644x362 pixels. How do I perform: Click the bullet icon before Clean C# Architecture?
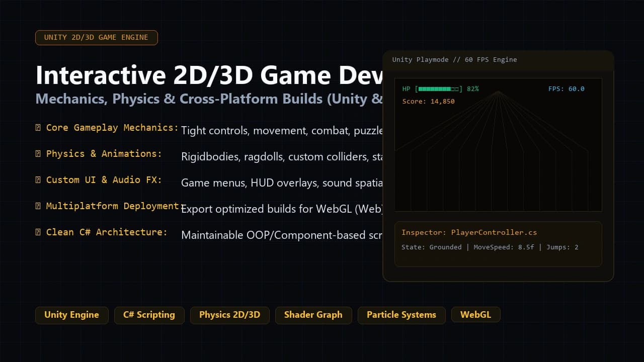(38, 232)
